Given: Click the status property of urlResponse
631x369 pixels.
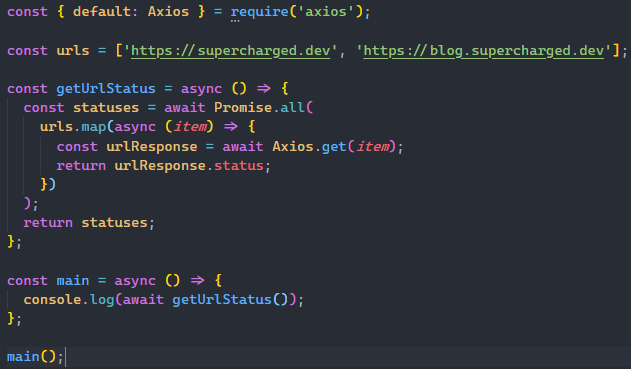Looking at the screenshot, I should point(239,166).
